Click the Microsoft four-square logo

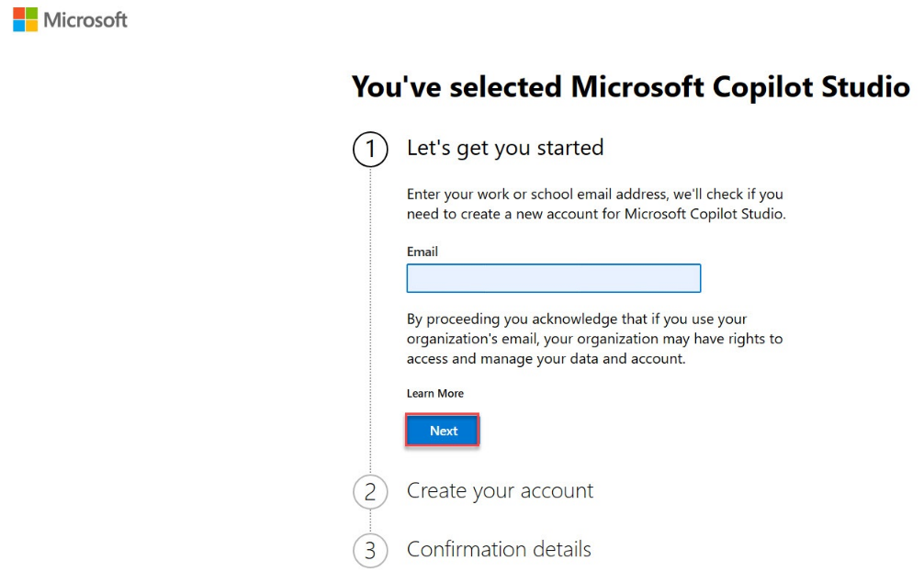point(25,19)
